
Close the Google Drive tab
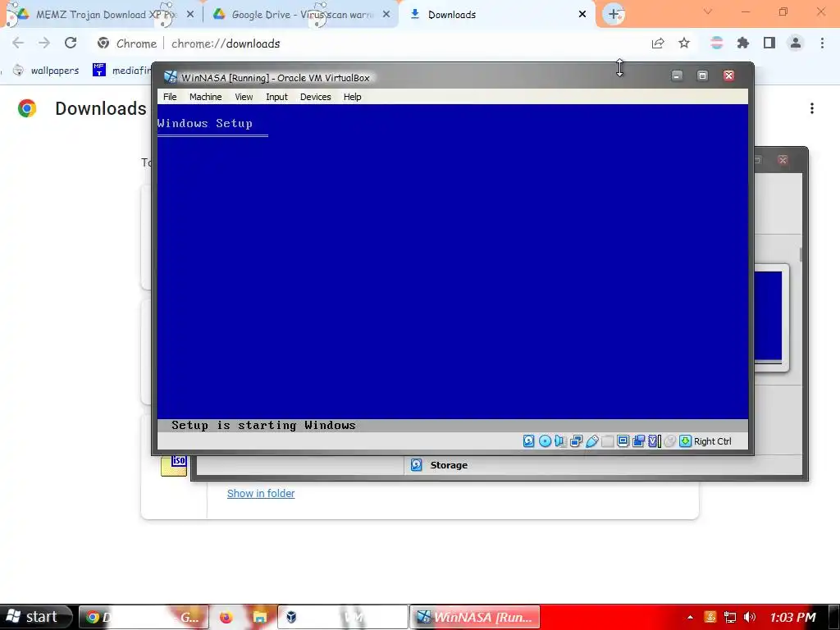386,15
